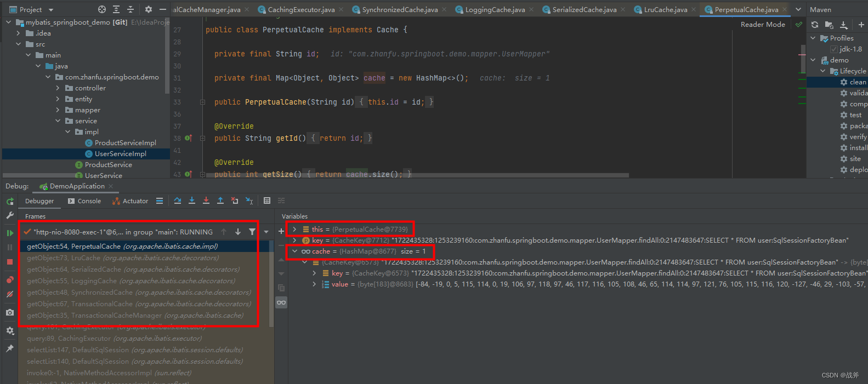The height and width of the screenshot is (384, 868).
Task: Switch to LoggingCache.java tab
Action: [x=495, y=9]
